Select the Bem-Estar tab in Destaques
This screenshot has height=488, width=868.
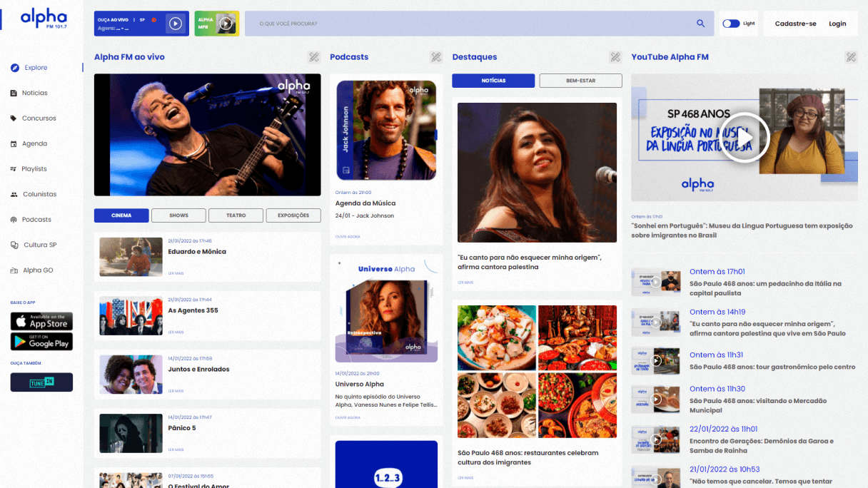pos(580,81)
